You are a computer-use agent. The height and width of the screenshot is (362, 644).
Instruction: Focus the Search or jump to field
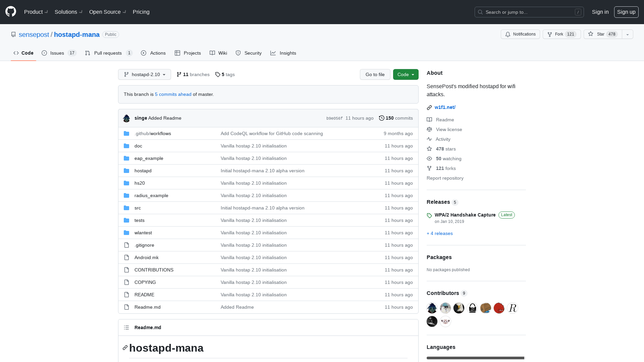coord(529,12)
